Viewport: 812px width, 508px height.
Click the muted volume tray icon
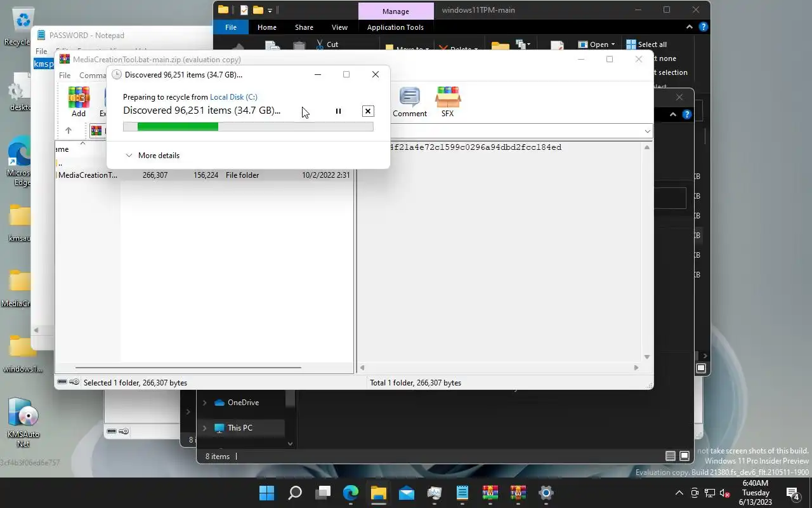coord(725,493)
